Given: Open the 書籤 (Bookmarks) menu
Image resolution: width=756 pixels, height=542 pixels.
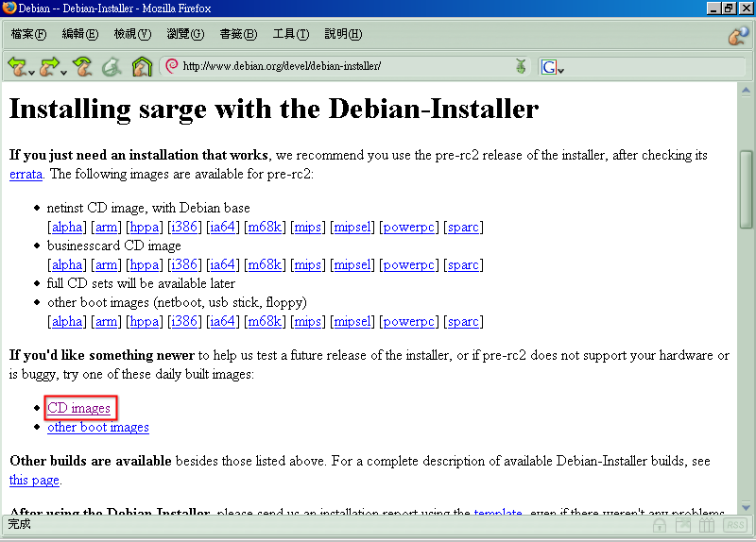Looking at the screenshot, I should point(238,34).
